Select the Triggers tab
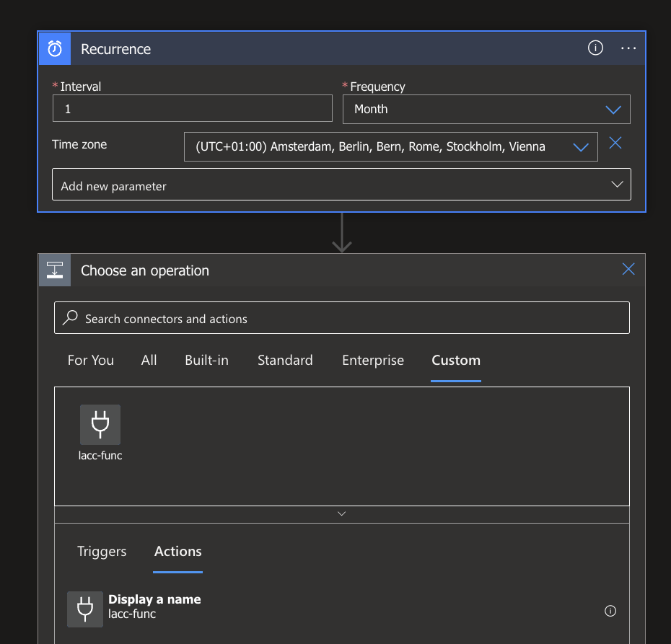This screenshot has height=644, width=671. point(102,551)
